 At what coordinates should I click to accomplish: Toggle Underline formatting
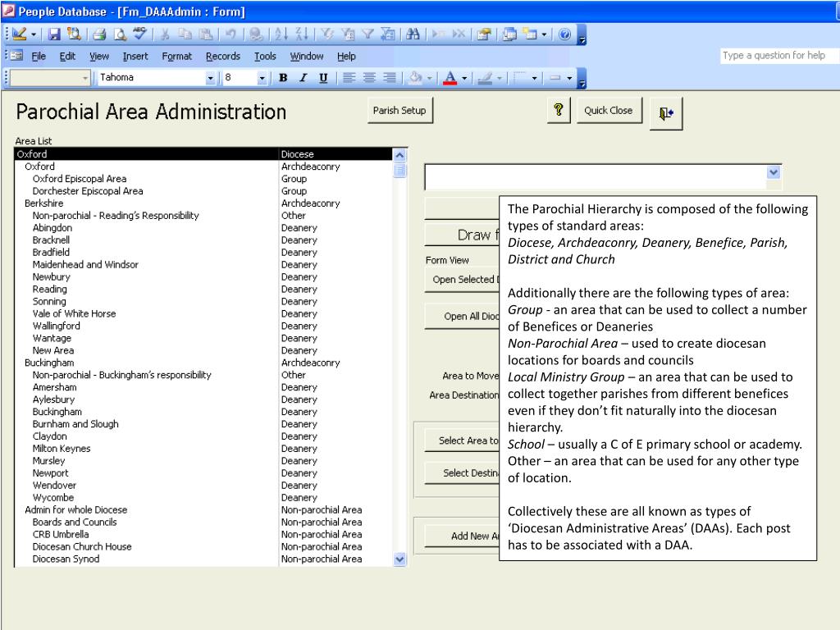[323, 78]
